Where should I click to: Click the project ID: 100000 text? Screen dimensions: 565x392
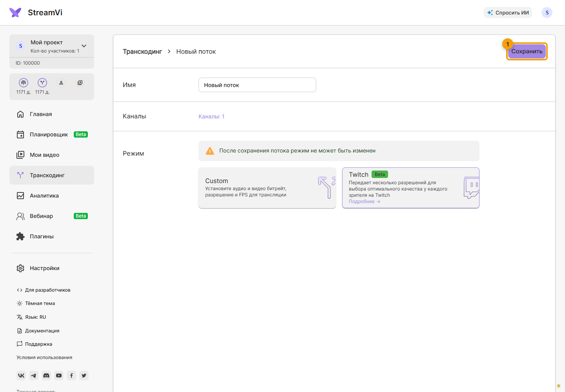click(x=28, y=63)
